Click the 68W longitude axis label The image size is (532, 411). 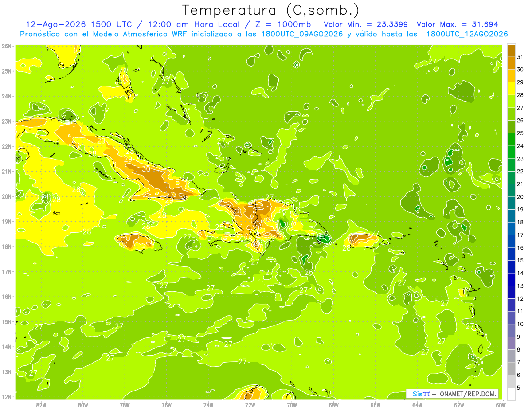click(333, 405)
